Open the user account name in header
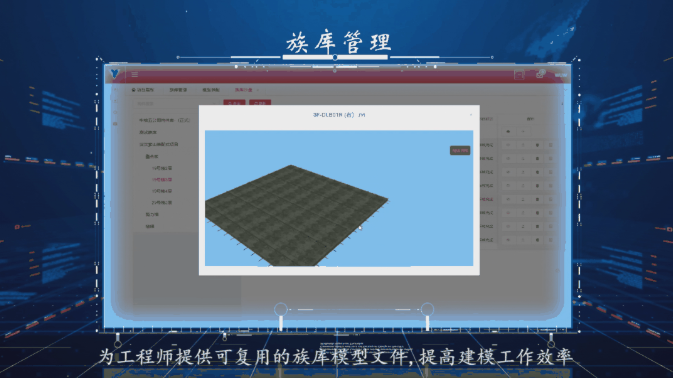Viewport: 673px width, 378px height. pyautogui.click(x=561, y=75)
